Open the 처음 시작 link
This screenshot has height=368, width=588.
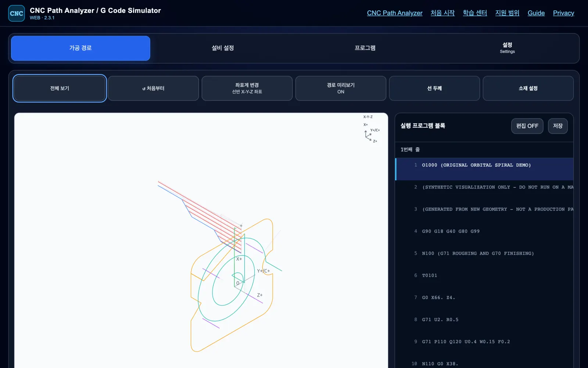point(442,13)
